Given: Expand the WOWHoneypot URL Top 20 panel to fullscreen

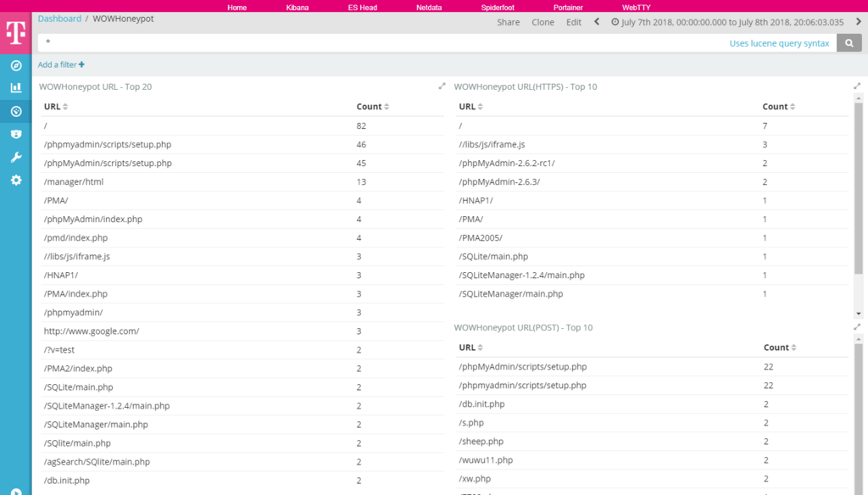Looking at the screenshot, I should [x=442, y=86].
